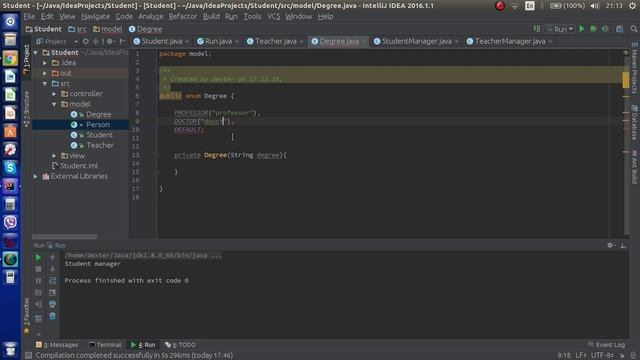Image resolution: width=640 pixels, height=360 pixels.
Task: Open Project Structure from the toolbar
Action: tap(620, 29)
